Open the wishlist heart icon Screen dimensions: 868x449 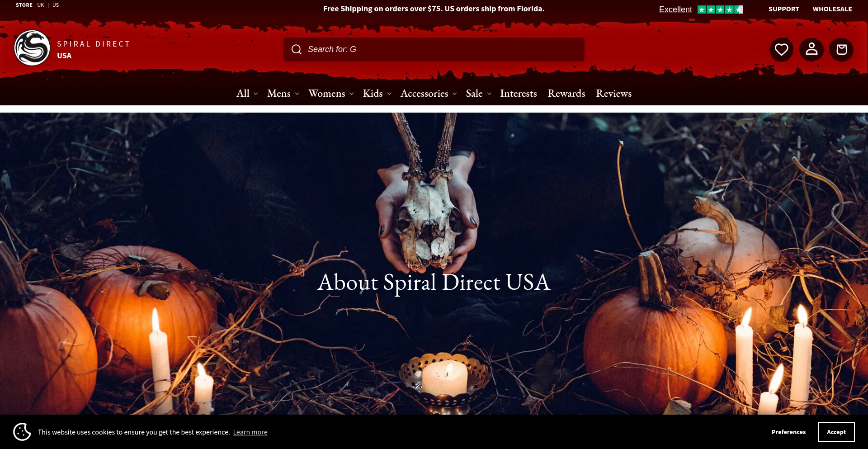click(781, 49)
